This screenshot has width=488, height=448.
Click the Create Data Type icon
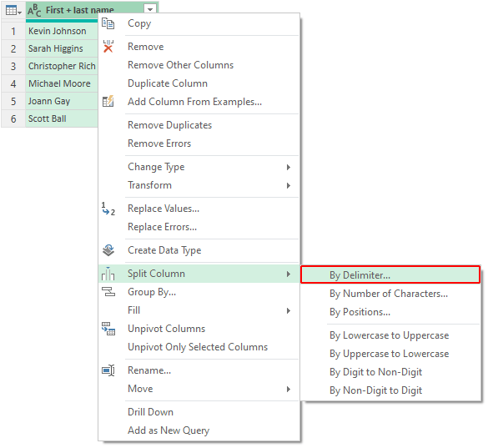tap(108, 250)
